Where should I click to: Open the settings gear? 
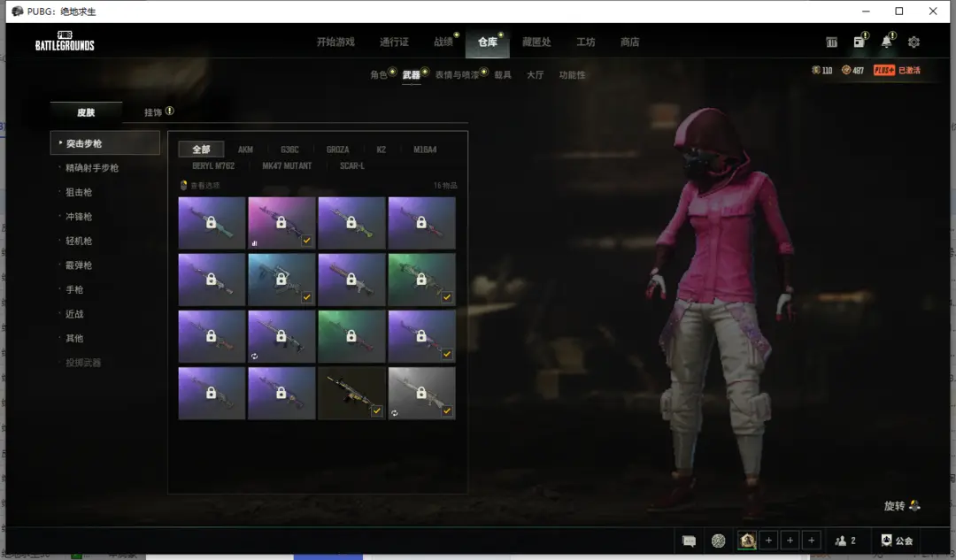(x=914, y=42)
